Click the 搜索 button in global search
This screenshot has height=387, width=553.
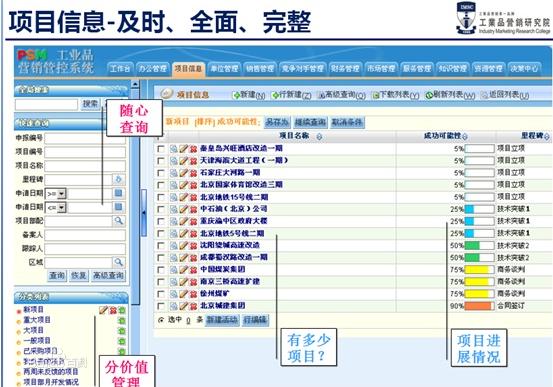[x=90, y=104]
